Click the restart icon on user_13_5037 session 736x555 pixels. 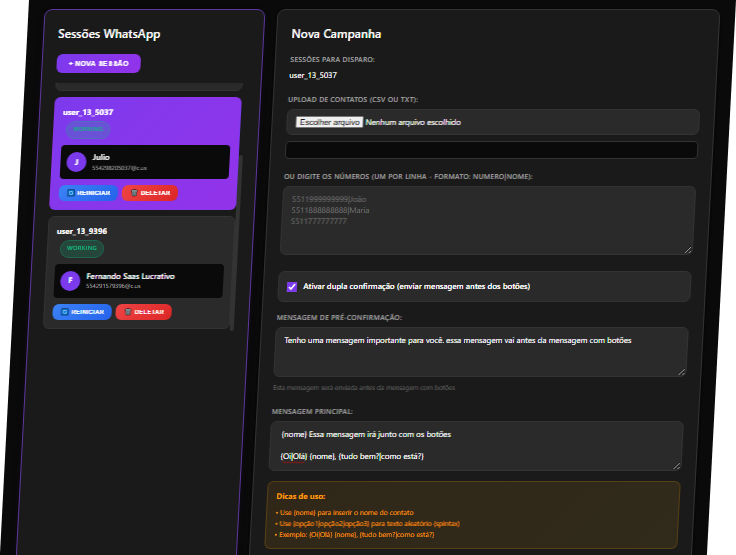pos(69,193)
